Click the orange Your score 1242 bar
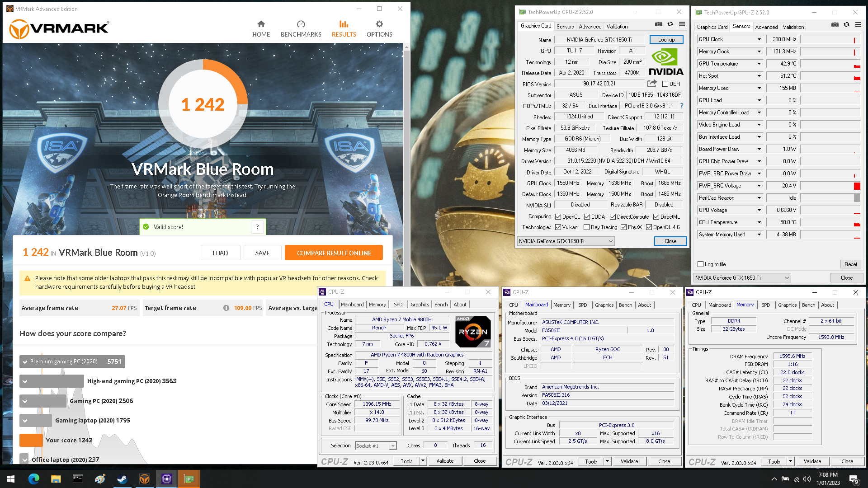 pyautogui.click(x=31, y=440)
